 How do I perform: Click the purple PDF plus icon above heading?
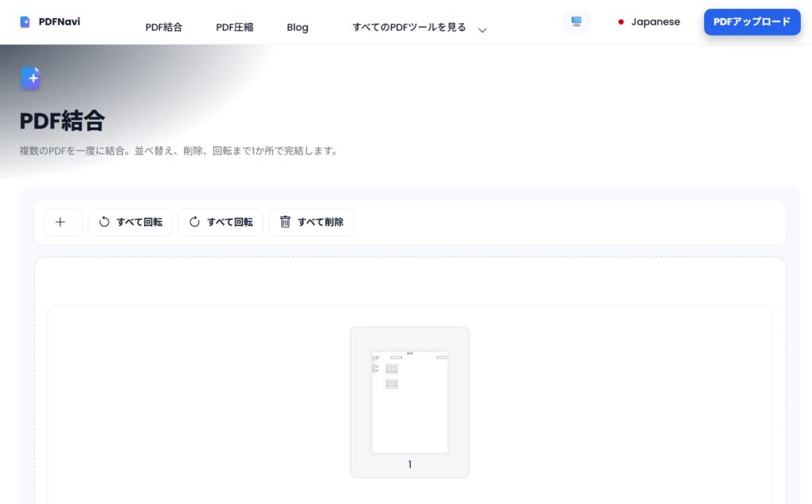click(x=31, y=78)
